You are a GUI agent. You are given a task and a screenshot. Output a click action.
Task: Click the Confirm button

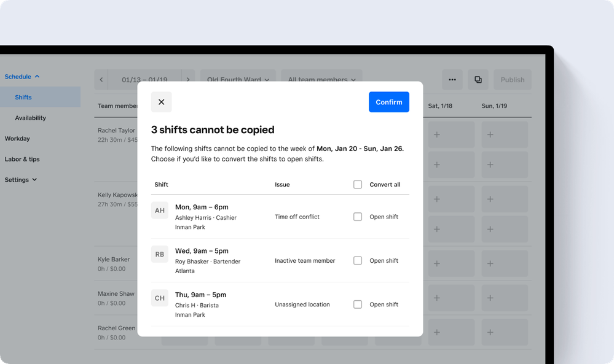click(388, 102)
